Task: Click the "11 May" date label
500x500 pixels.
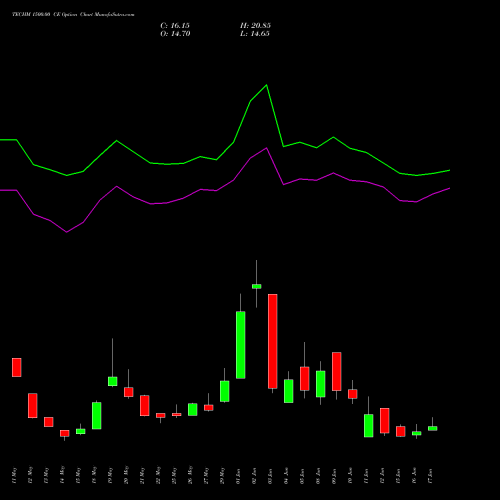Action: [x=14, y=476]
